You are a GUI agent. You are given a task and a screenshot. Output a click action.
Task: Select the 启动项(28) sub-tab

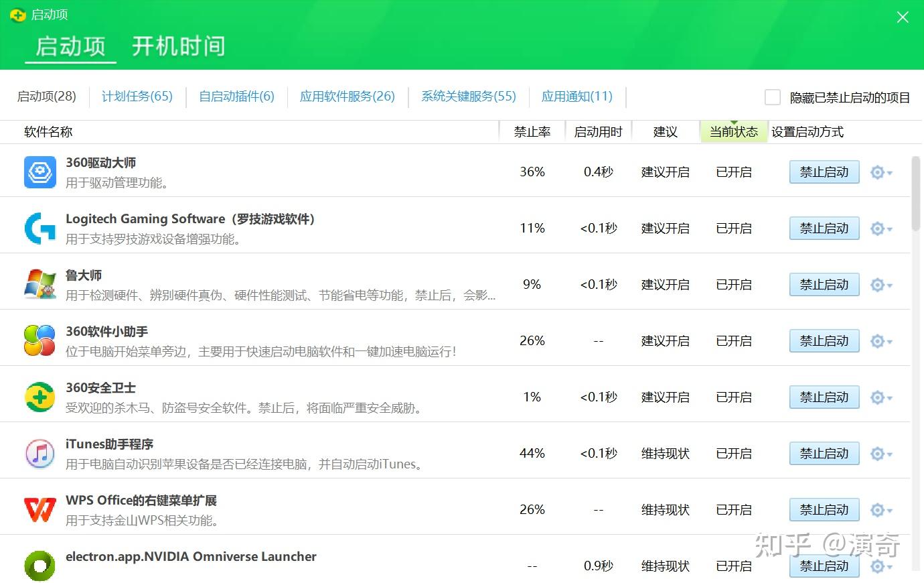click(47, 96)
